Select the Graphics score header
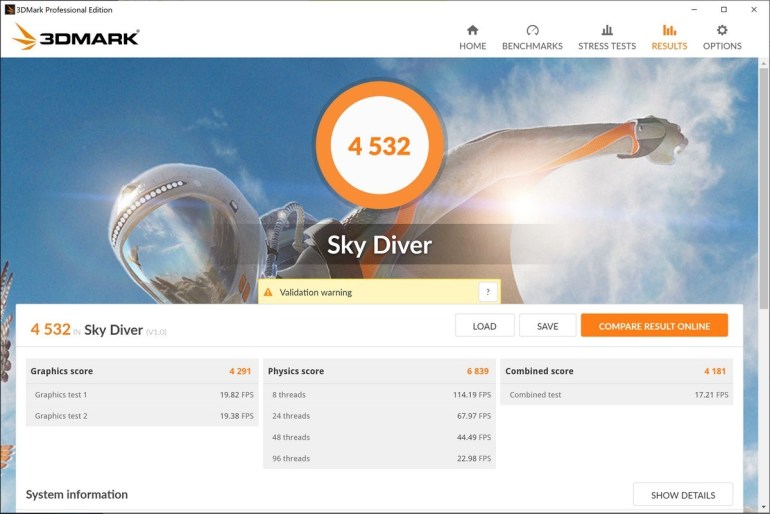This screenshot has height=514, width=770. (x=62, y=371)
